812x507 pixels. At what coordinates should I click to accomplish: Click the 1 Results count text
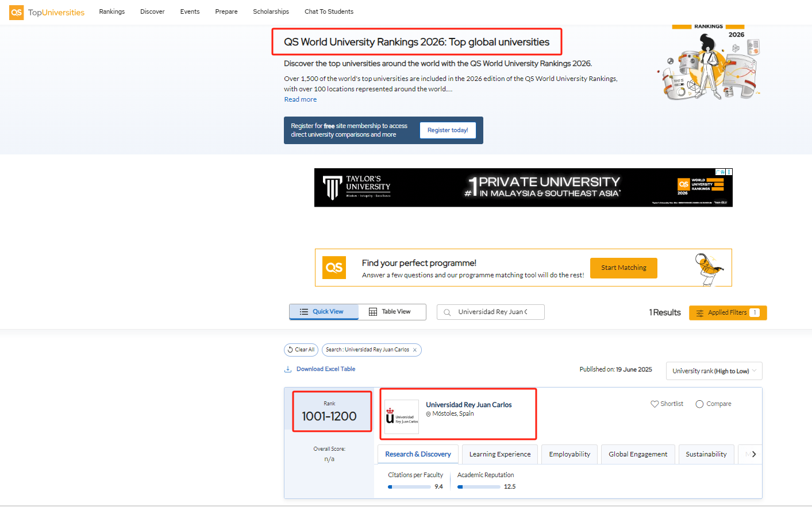click(x=665, y=312)
